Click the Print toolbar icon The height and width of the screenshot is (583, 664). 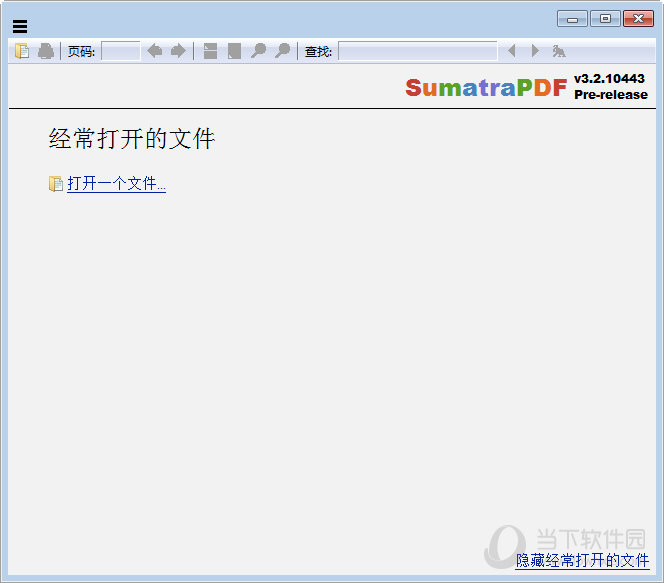[x=46, y=51]
